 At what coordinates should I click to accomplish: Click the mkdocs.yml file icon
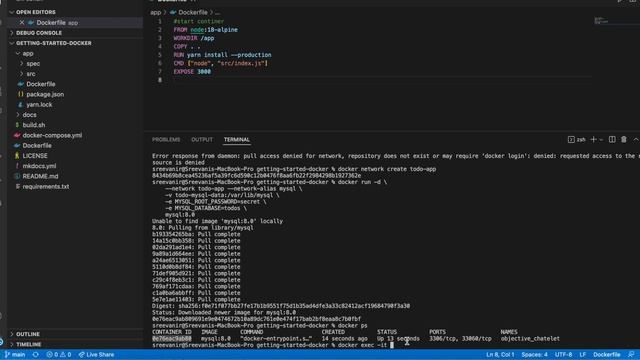click(x=17, y=166)
